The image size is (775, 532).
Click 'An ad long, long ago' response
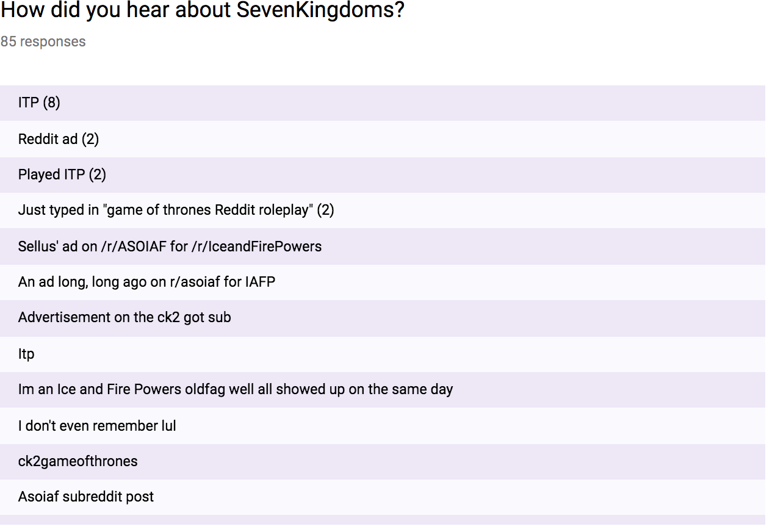click(x=383, y=282)
